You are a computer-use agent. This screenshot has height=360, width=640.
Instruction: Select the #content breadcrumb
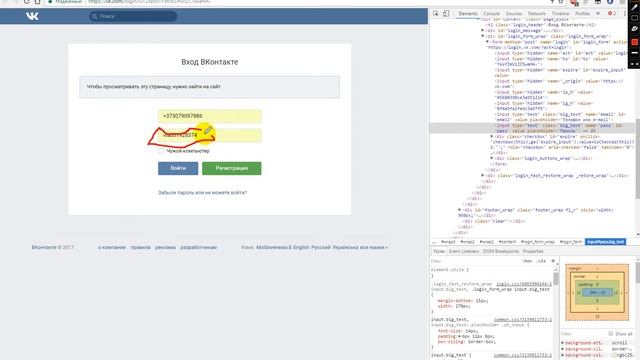tap(507, 242)
